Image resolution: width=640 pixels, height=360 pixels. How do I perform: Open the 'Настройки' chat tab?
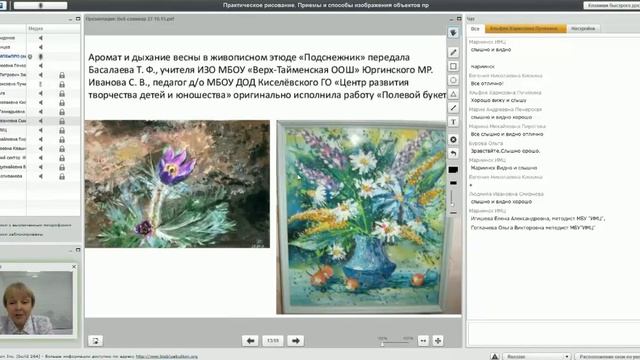pos(583,29)
